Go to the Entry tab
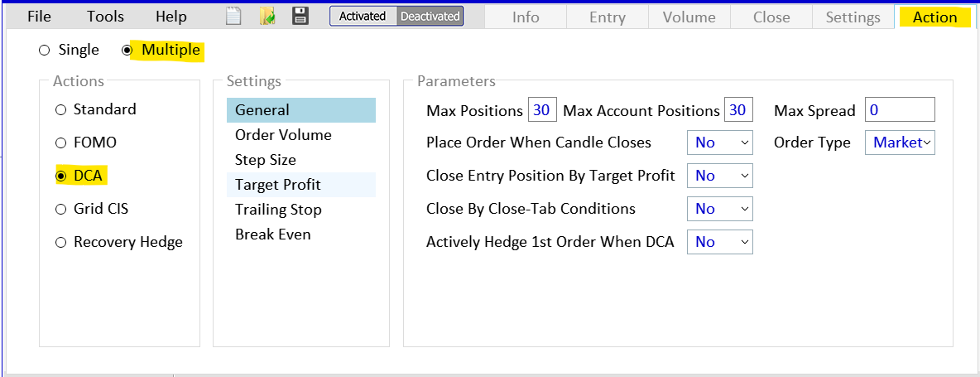 [608, 17]
